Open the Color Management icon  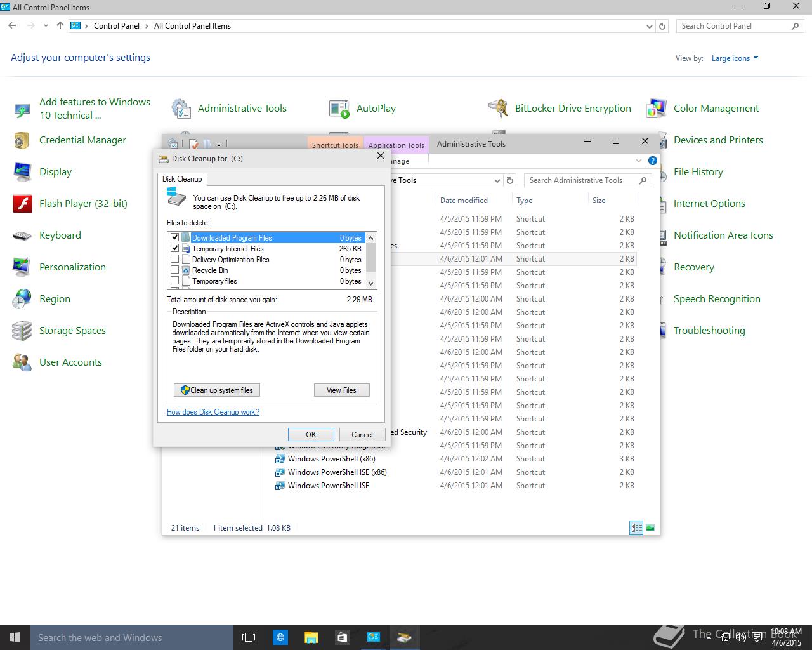657,109
